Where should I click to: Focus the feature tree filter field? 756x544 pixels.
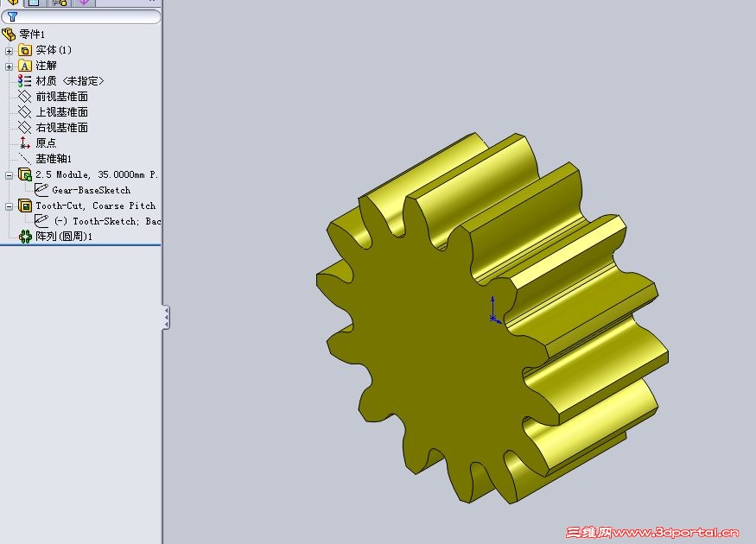coord(81,17)
